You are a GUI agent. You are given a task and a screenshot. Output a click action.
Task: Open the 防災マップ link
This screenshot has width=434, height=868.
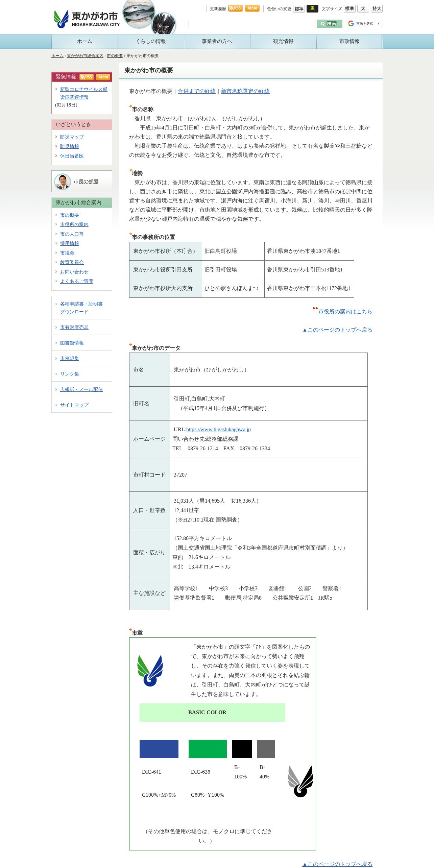72,137
